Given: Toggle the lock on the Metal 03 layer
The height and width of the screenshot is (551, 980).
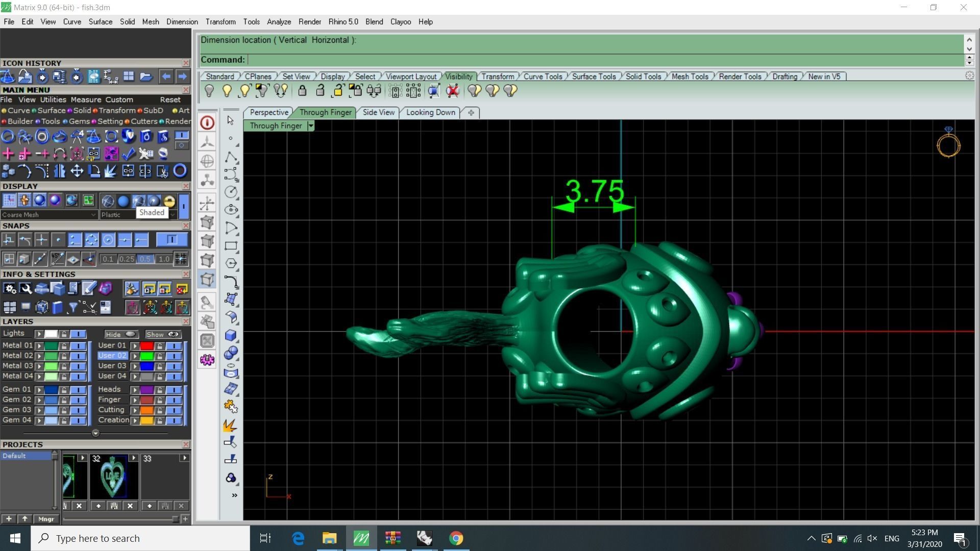Looking at the screenshot, I should (64, 366).
